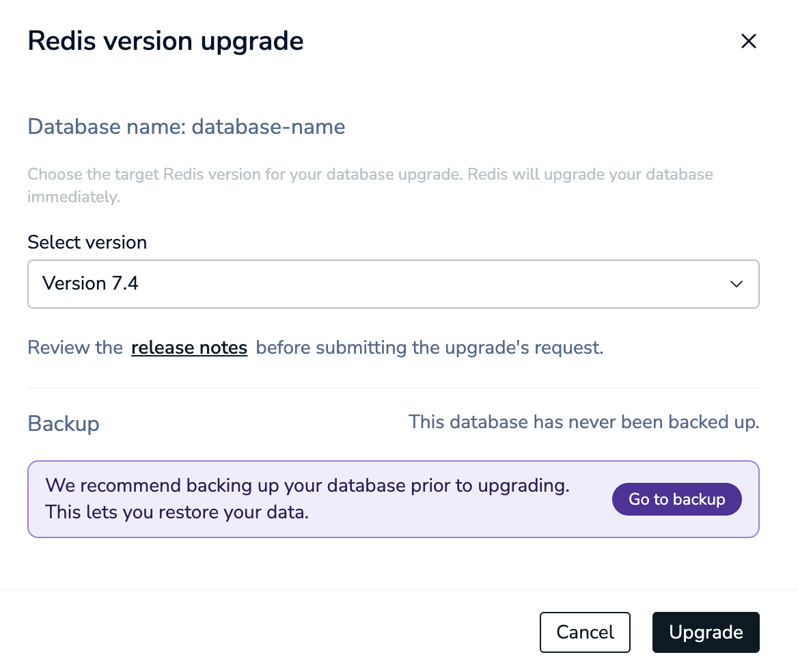Click the Go to backup button
The height and width of the screenshot is (672, 798).
[x=677, y=499]
